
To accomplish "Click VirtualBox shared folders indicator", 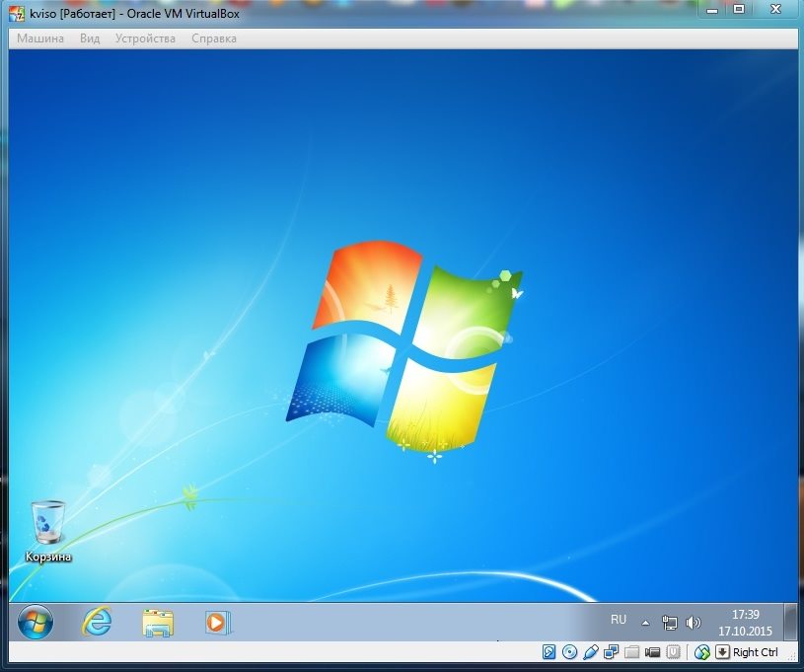I will (631, 652).
